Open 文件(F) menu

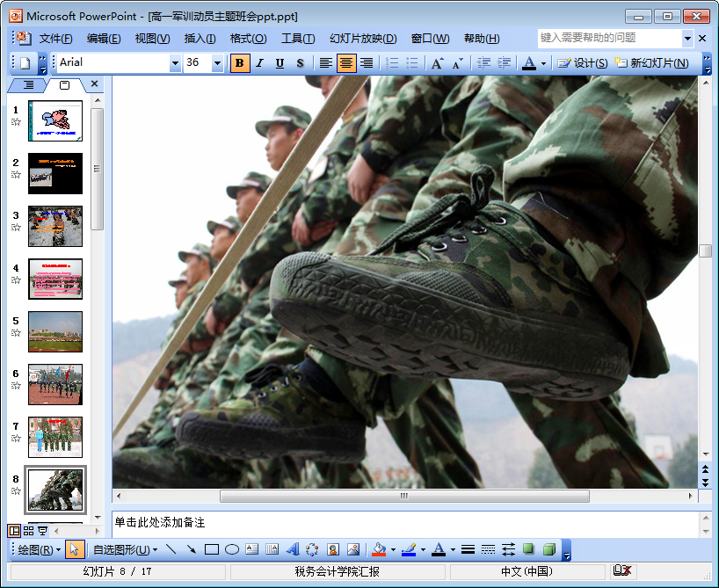(55, 39)
